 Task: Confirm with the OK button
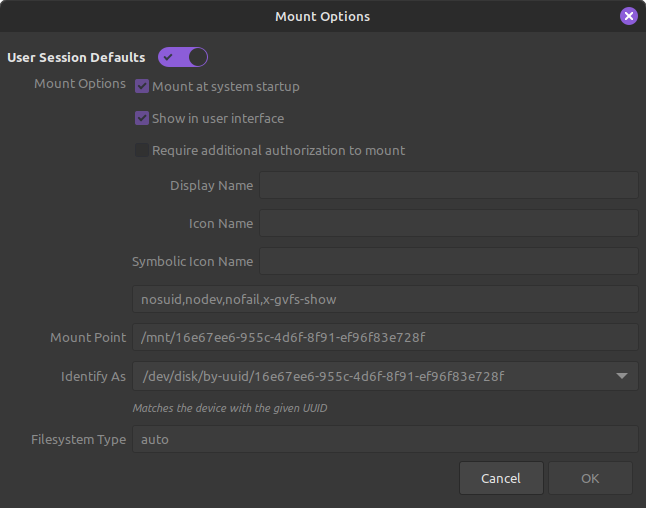(x=590, y=478)
